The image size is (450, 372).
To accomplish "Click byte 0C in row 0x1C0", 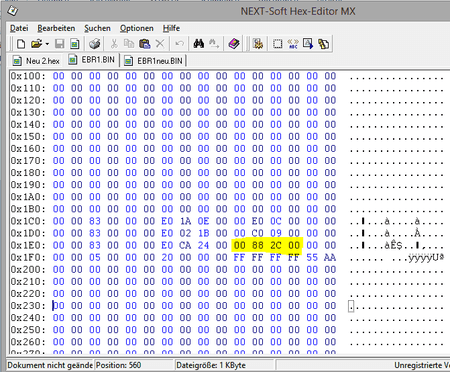I will [x=276, y=221].
